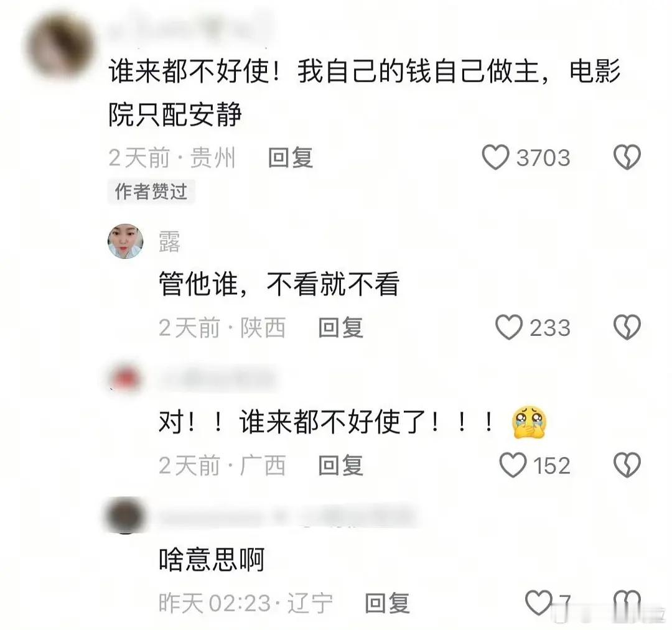Tap the 作者赞过 badge
Viewport: 672px width, 630px height.
coord(151,192)
